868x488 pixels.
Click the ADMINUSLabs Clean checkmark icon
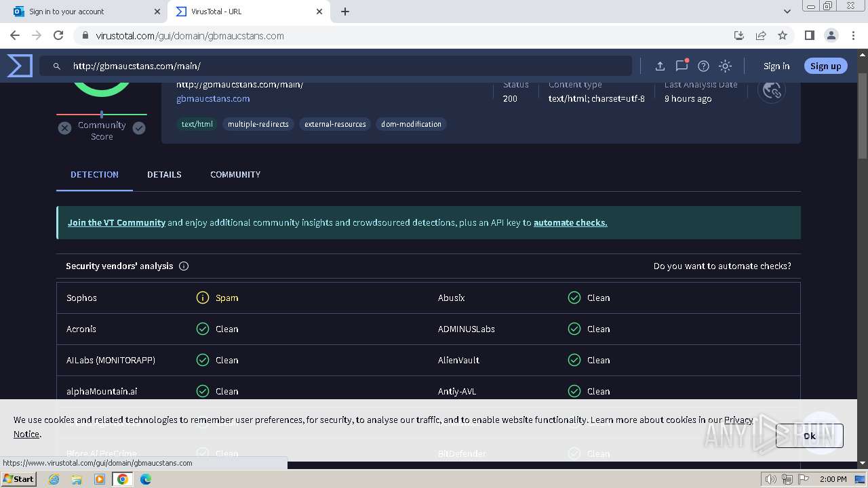574,329
